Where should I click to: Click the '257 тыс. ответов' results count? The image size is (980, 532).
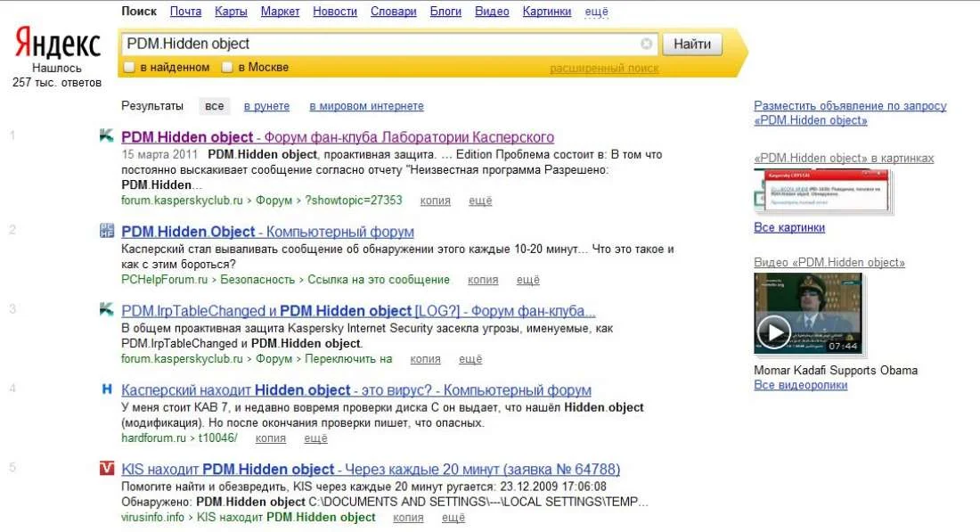coord(57,83)
